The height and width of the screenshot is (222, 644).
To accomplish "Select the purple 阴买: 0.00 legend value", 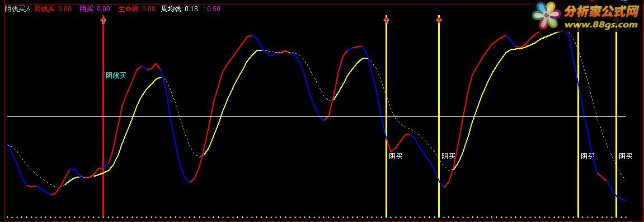I will (95, 8).
